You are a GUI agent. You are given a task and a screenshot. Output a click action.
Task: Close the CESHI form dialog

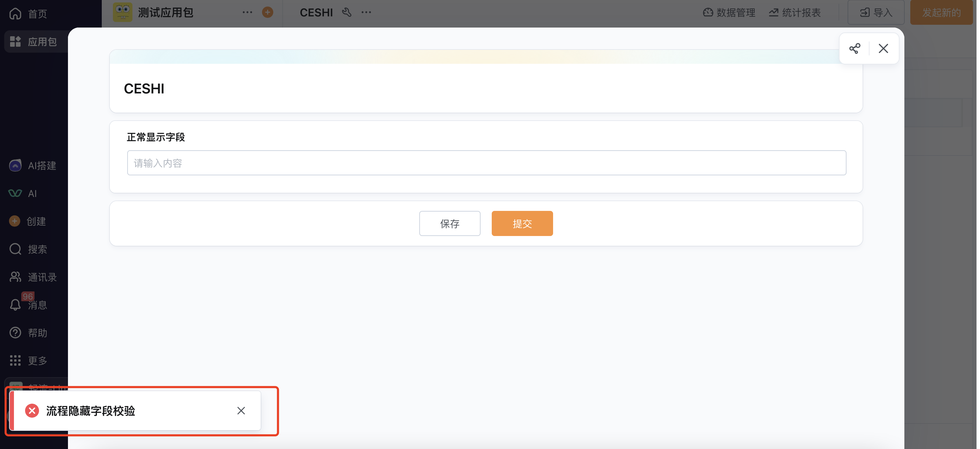pos(883,48)
